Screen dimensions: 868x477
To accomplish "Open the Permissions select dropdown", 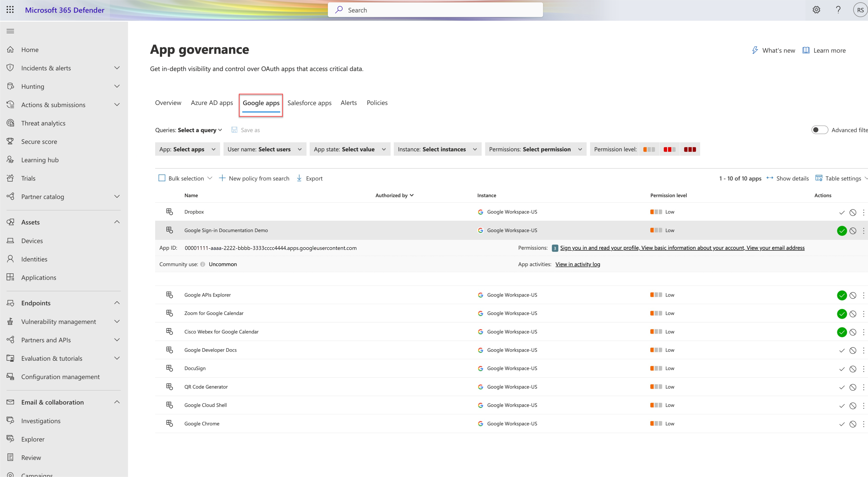I will (535, 149).
